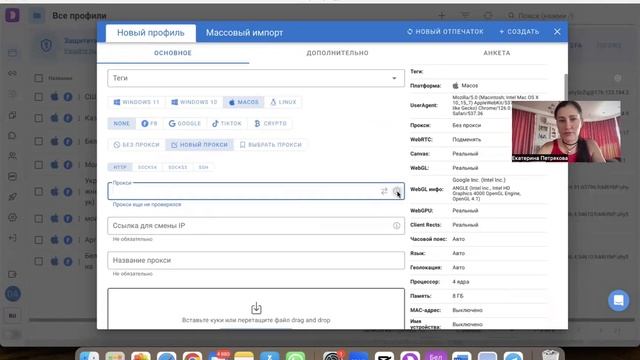Select the ОСНОВНОЕ section tab
This screenshot has width=640, height=360.
pyautogui.click(x=173, y=53)
